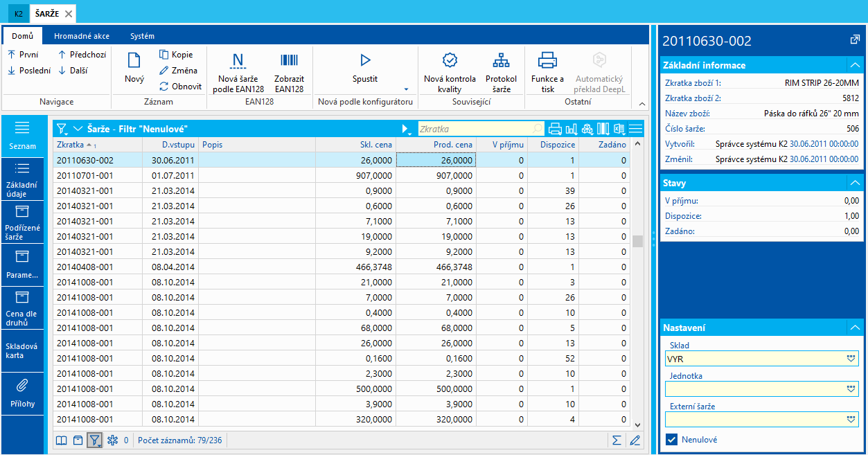868x455 pixels.
Task: Click Funkce a tisk printer icon
Action: coord(547,61)
